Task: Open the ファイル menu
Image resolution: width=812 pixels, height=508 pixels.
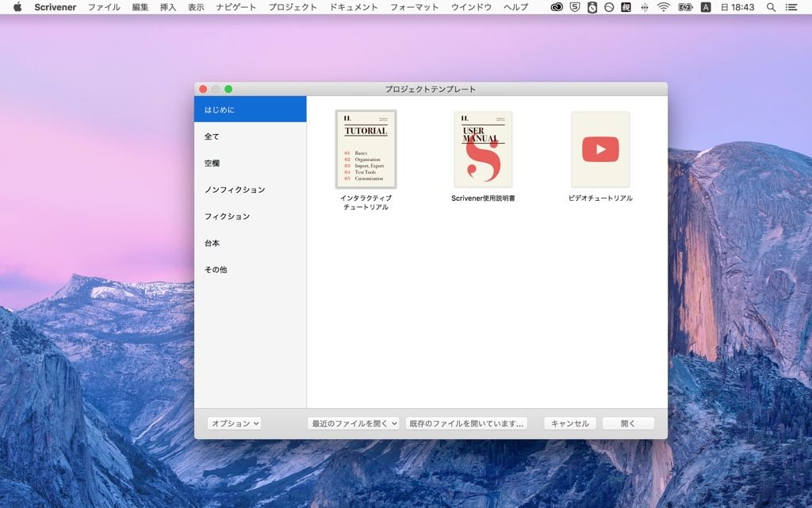Action: tap(104, 7)
